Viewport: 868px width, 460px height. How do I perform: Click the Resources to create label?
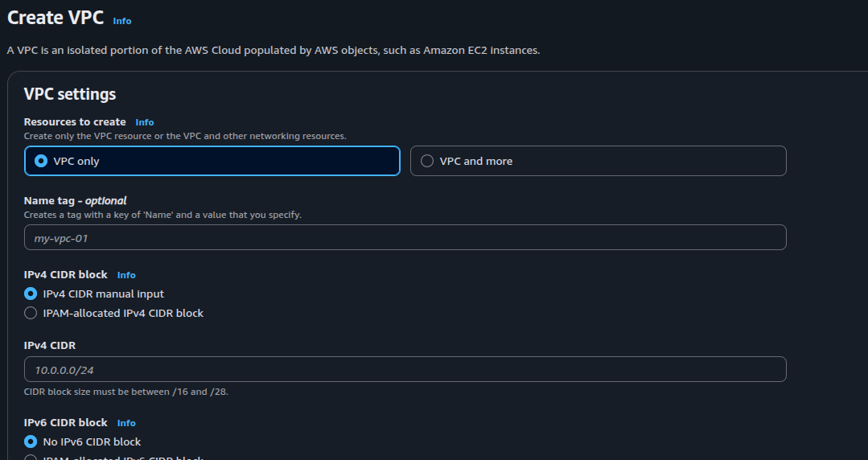(x=75, y=121)
